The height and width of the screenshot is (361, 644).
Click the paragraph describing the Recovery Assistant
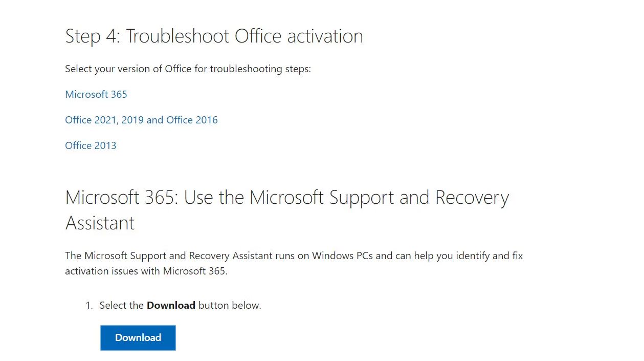click(294, 263)
